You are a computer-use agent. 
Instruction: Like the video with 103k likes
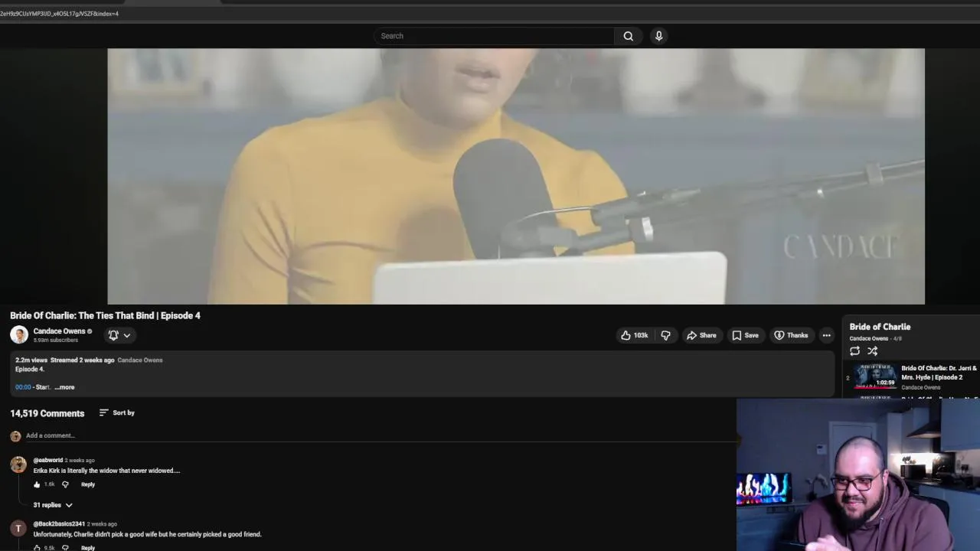(634, 335)
